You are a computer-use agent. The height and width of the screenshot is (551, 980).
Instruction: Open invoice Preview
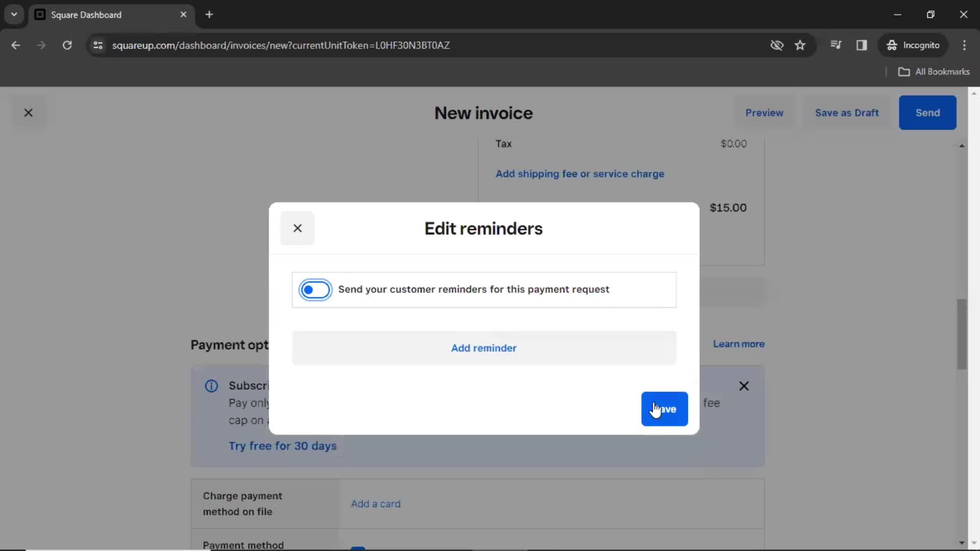coord(764,113)
